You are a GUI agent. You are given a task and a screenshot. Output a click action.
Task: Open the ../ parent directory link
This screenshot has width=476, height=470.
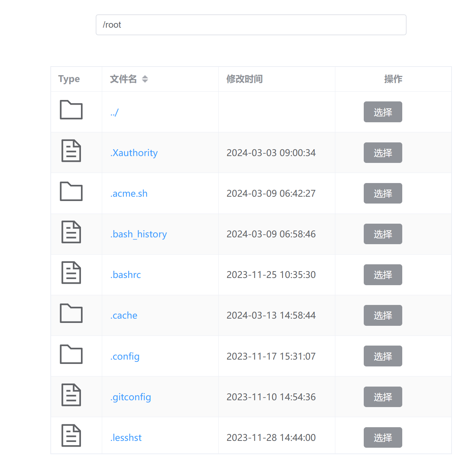pyautogui.click(x=114, y=113)
